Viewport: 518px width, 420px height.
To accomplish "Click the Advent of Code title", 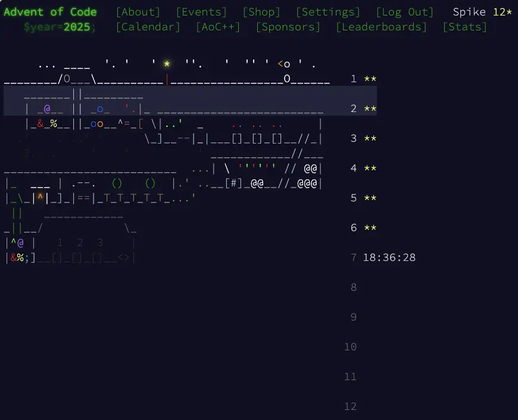I will tap(50, 12).
